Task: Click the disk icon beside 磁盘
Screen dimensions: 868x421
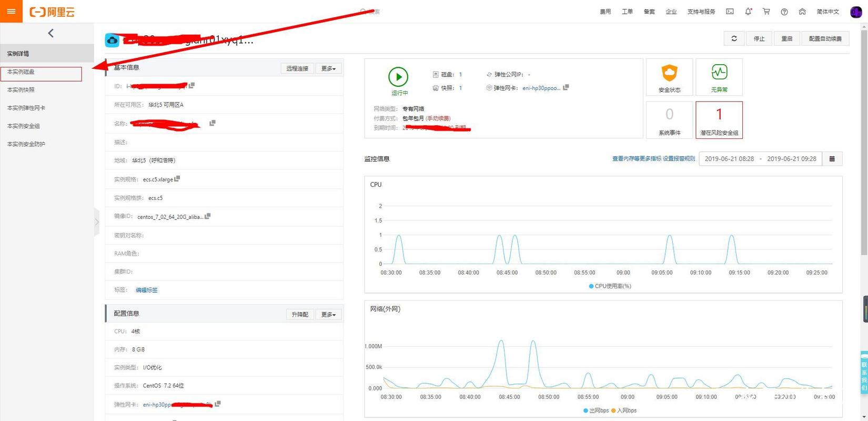Action: coord(436,75)
